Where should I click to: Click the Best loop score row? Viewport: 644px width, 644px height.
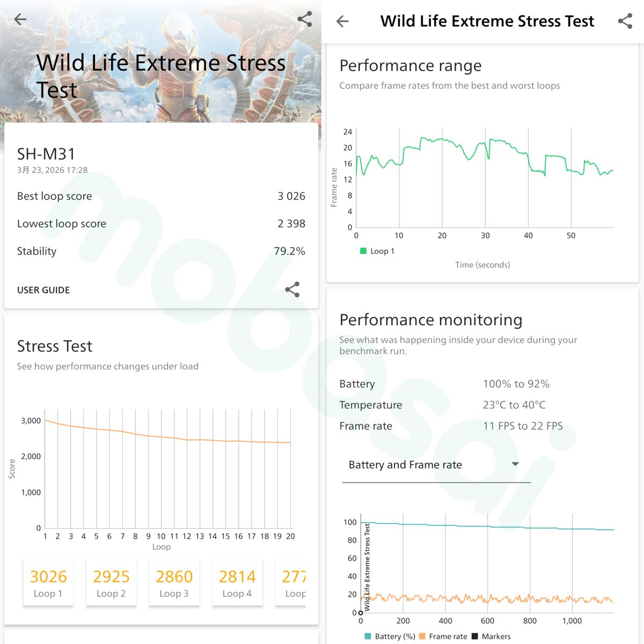(161, 196)
